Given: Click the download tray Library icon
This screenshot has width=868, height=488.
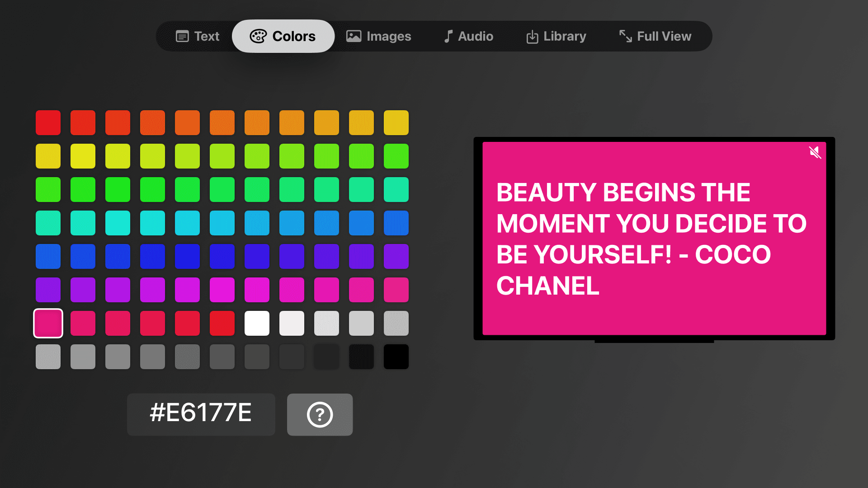Looking at the screenshot, I should pyautogui.click(x=532, y=37).
